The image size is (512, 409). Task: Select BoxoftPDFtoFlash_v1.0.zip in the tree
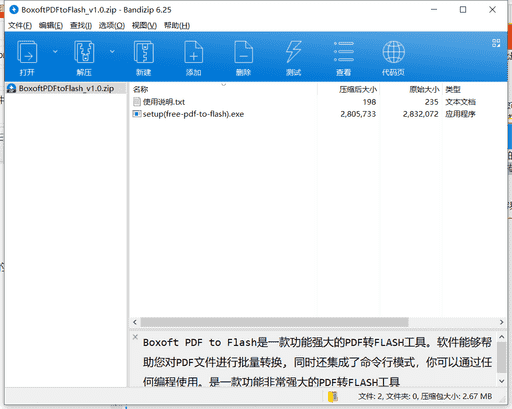[66, 88]
